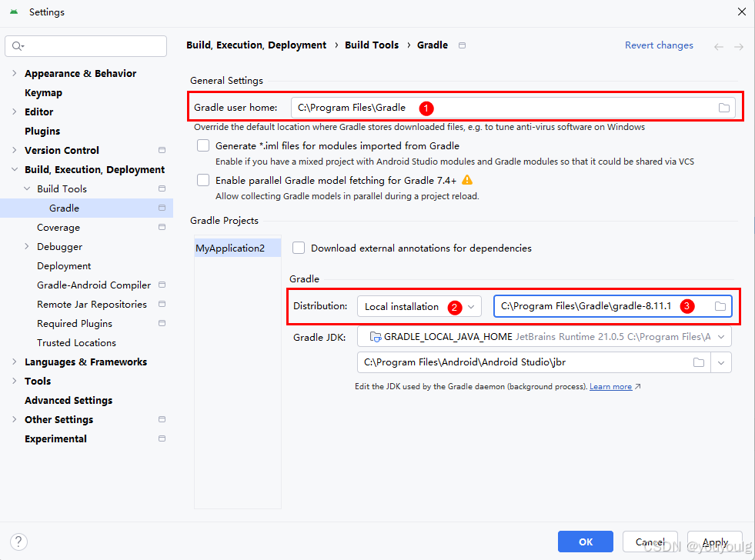
Task: Expand Languages & Frameworks section
Action: click(14, 362)
